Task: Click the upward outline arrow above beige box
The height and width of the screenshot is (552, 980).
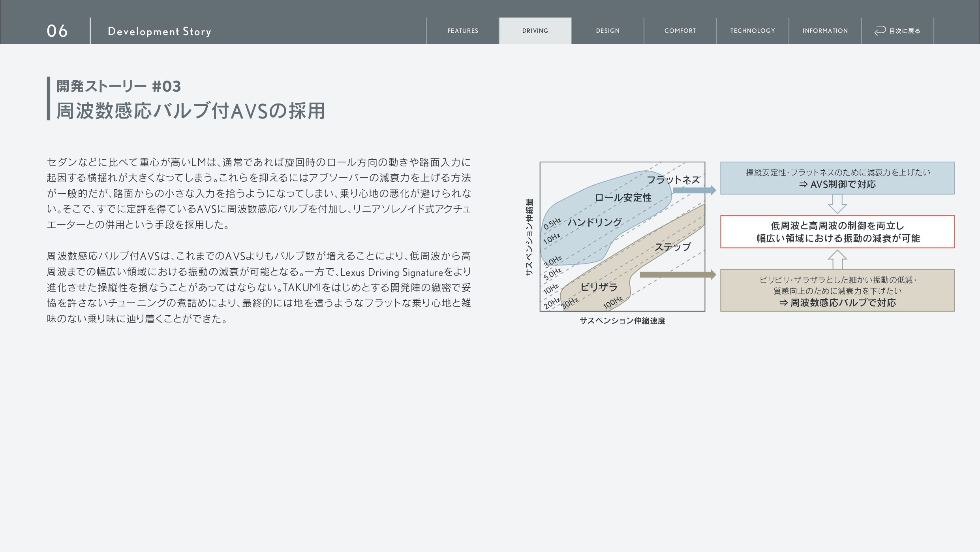Action: (x=837, y=259)
